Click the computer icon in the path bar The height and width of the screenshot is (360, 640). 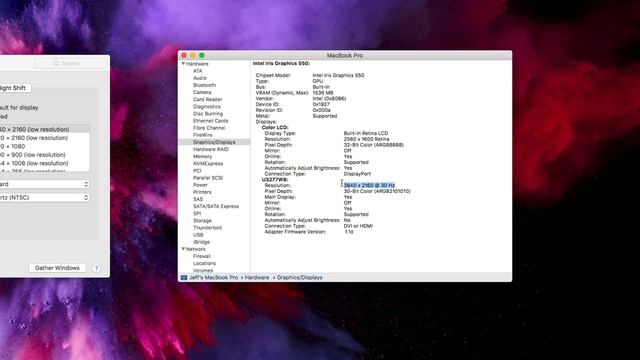pos(184,278)
